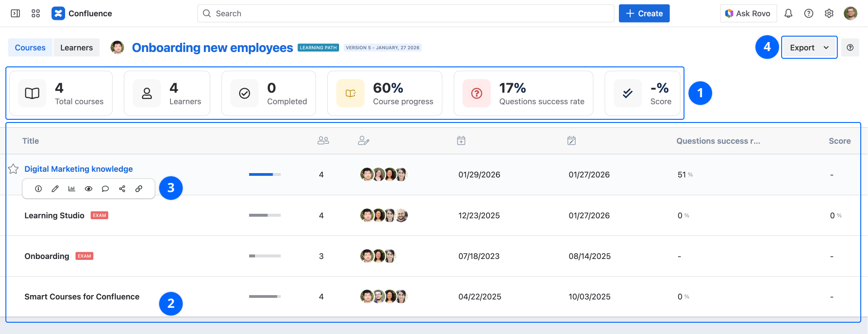This screenshot has height=334, width=868.
Task: Select the Courses tab
Action: [x=30, y=47]
